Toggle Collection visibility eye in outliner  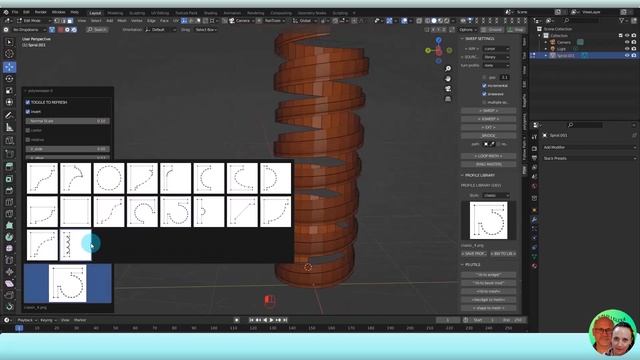click(x=627, y=36)
